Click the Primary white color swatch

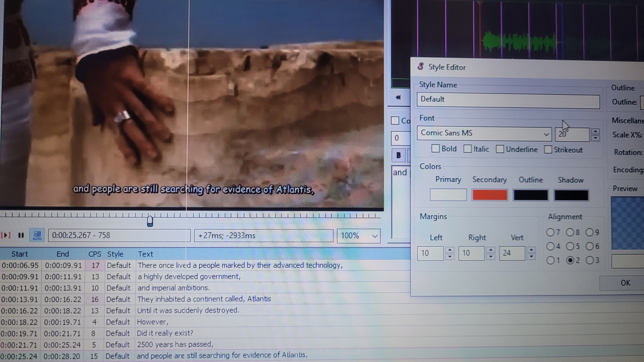click(448, 195)
